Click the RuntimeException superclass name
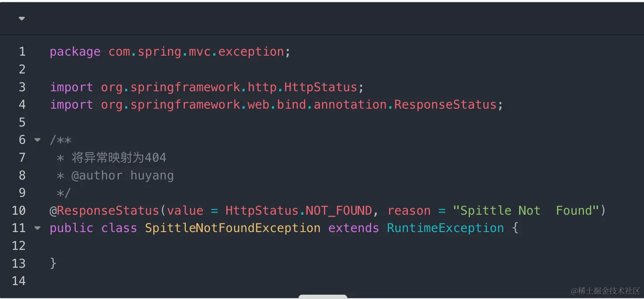The height and width of the screenshot is (299, 644). [445, 228]
